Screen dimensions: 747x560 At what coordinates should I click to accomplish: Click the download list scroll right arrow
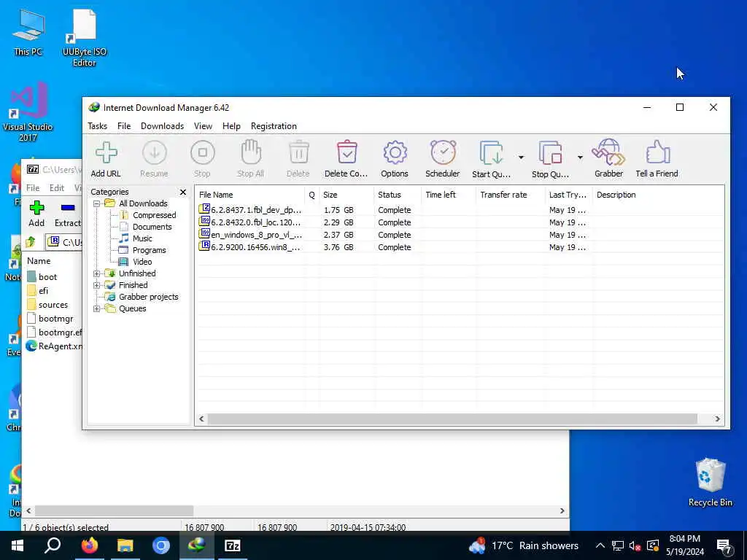click(717, 419)
